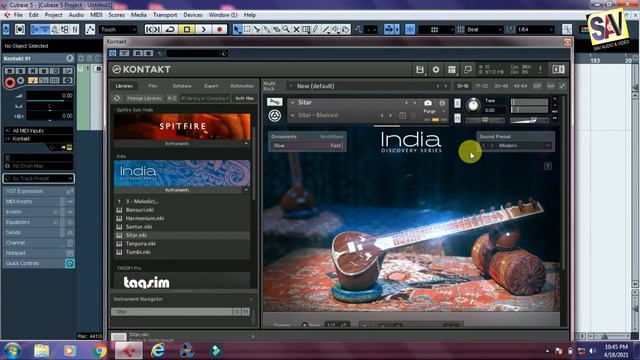Open Google Chrome from Windows taskbar
Image resolution: width=640 pixels, height=360 pixels.
[99, 351]
